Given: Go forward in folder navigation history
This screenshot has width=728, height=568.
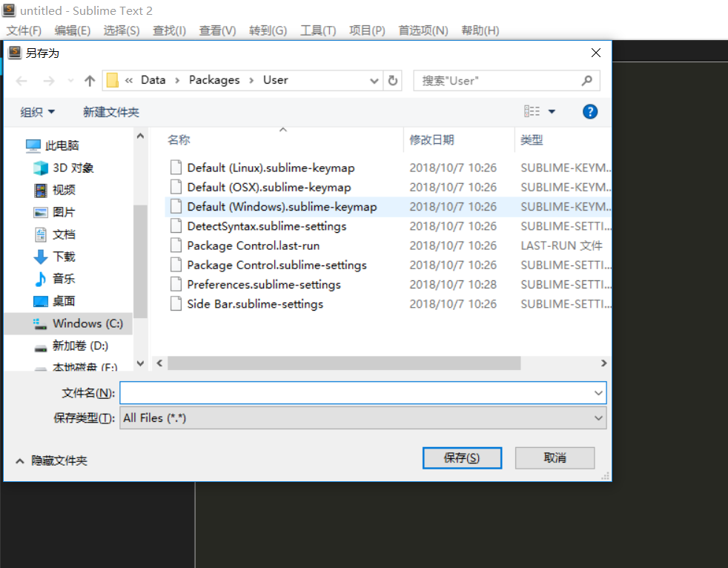Looking at the screenshot, I should 49,81.
